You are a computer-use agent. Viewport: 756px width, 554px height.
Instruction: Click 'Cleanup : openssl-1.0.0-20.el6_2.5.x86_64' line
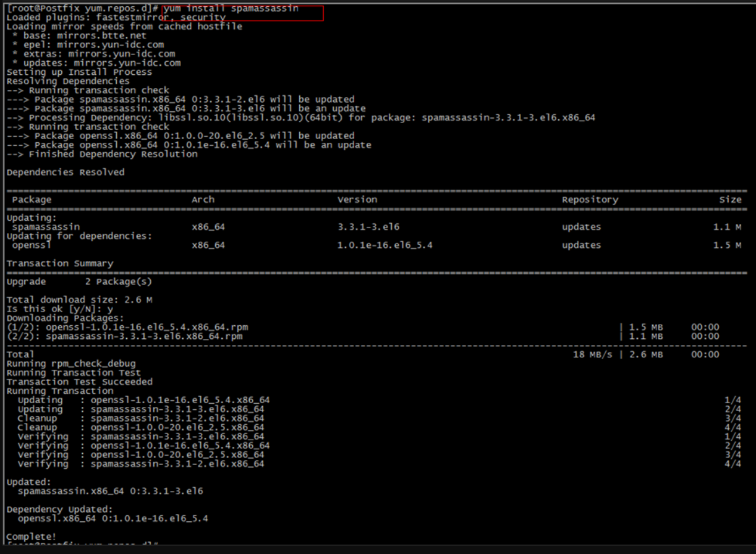[141, 427]
